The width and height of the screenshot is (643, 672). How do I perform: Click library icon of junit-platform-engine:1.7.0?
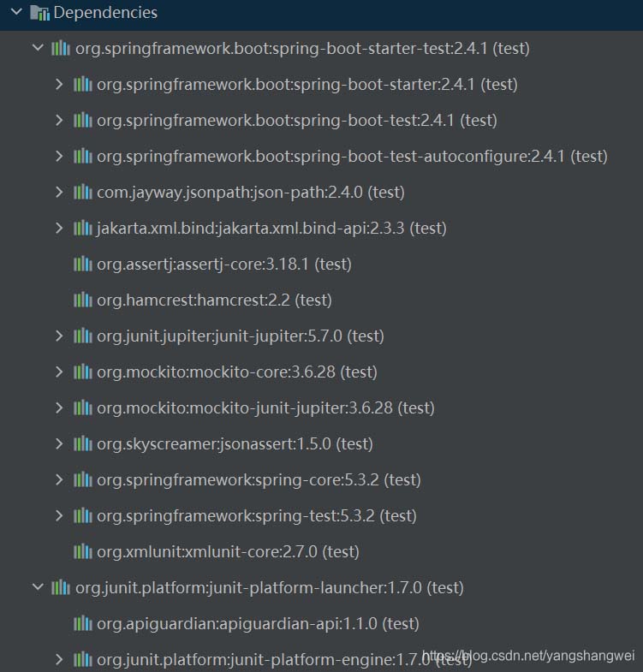(x=83, y=659)
